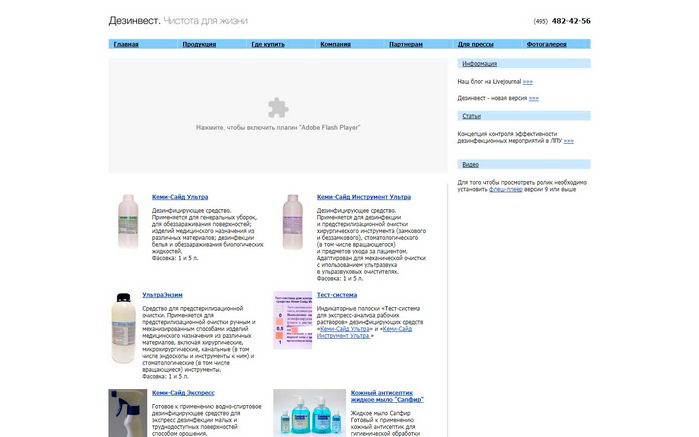Image resolution: width=699 pixels, height=437 pixels.
Task: Open the Кеми-Сайд Инструмент Ультра title link
Action: point(364,197)
